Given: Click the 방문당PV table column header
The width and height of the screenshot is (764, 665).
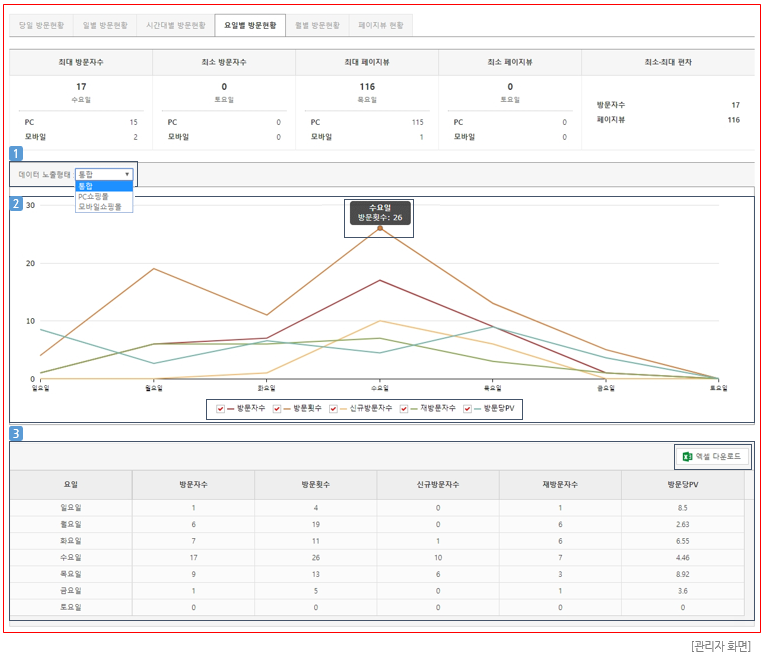Looking at the screenshot, I should [683, 485].
